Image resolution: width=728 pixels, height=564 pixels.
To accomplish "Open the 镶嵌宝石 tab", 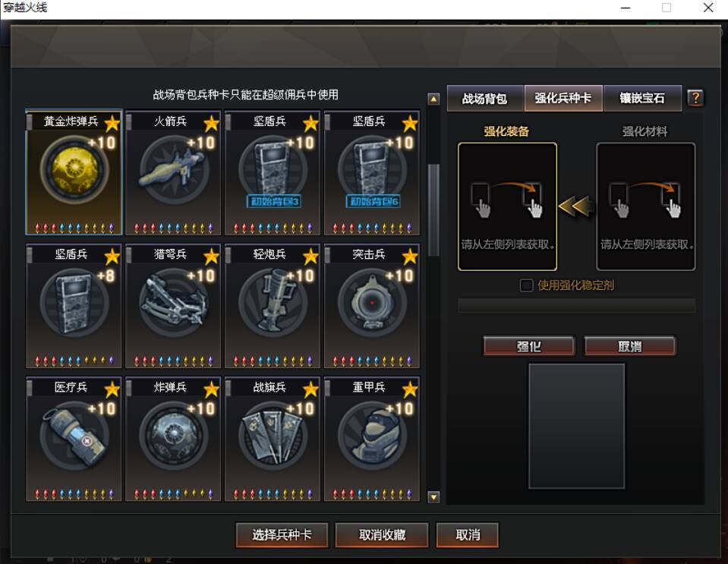I will (x=642, y=99).
